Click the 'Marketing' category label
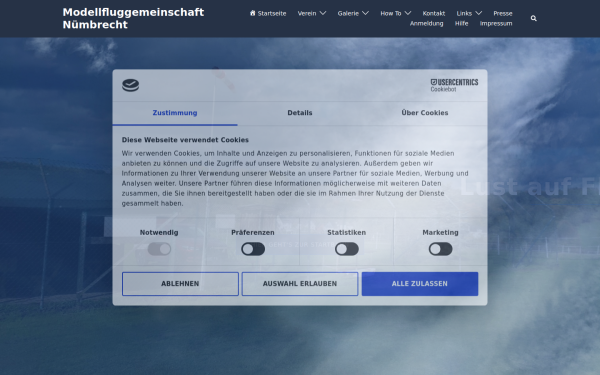 tap(440, 233)
